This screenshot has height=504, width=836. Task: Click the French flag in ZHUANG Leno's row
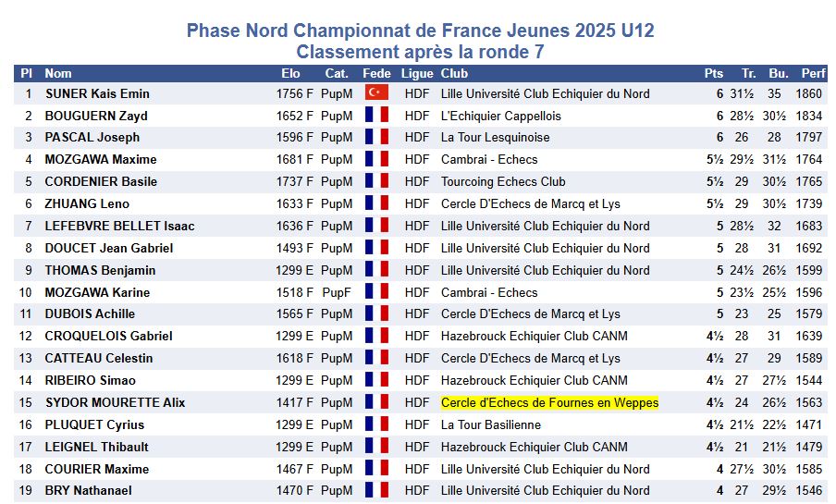coord(376,203)
